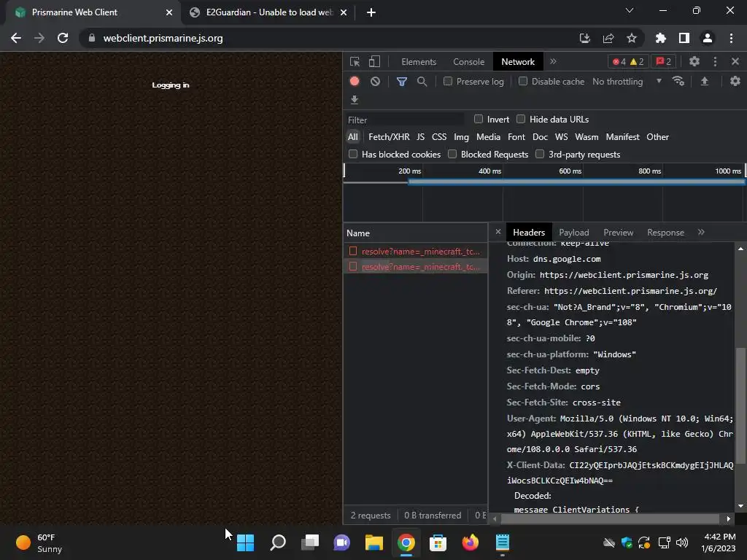Click the inspect element picker icon
The height and width of the screenshot is (560, 747).
click(355, 61)
